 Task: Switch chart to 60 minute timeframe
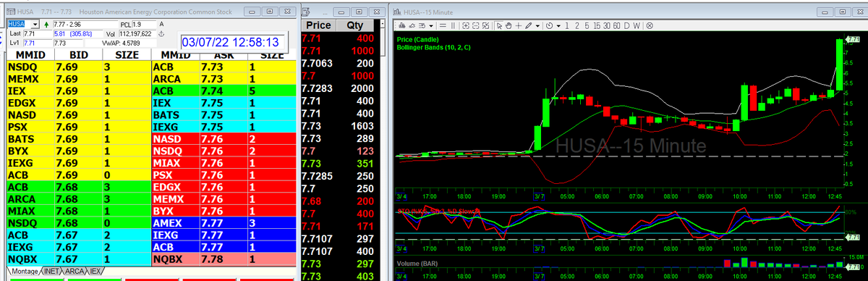616,25
